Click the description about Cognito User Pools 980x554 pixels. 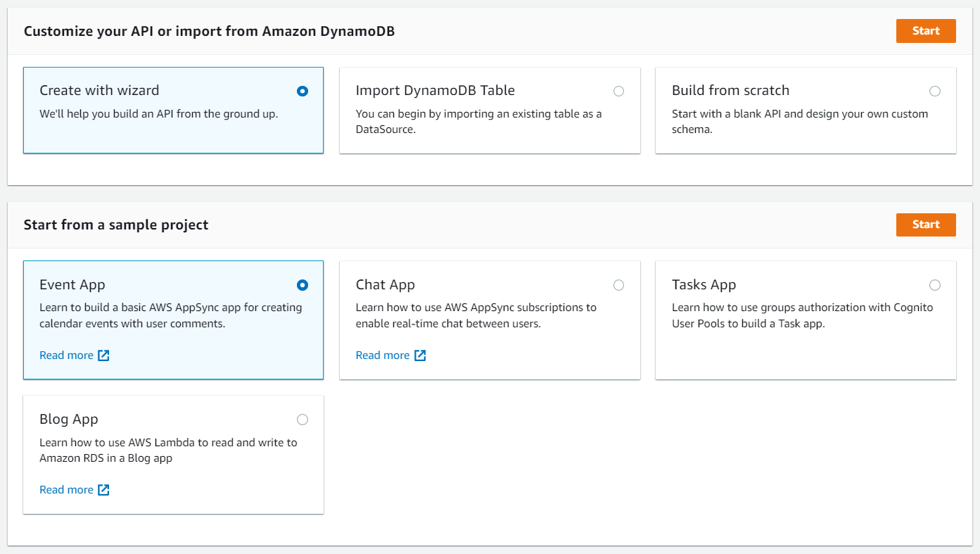pos(803,316)
